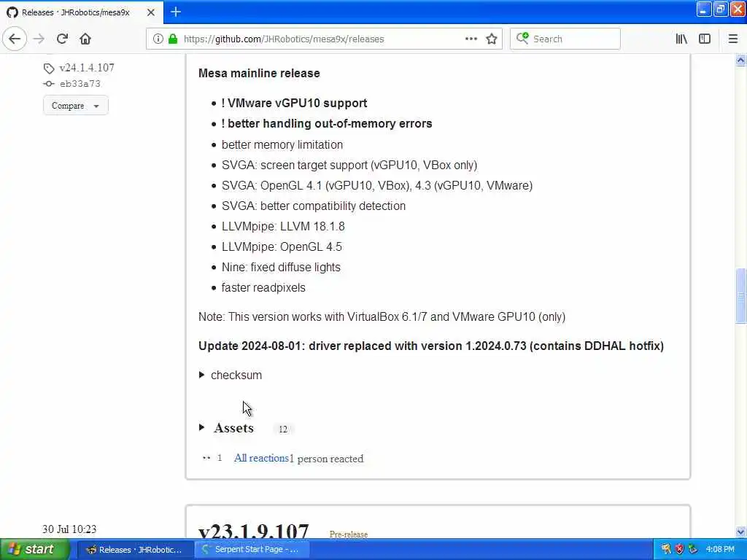Viewport: 747px width, 560px height.
Task: Click the vertical scrollbar up arrow
Action: 740,61
